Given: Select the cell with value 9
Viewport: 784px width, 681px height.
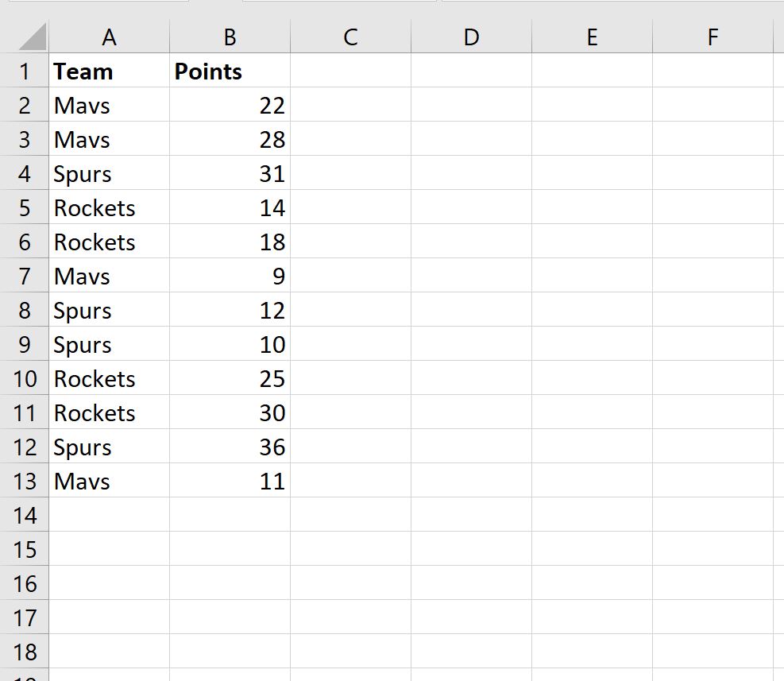Looking at the screenshot, I should (x=230, y=276).
